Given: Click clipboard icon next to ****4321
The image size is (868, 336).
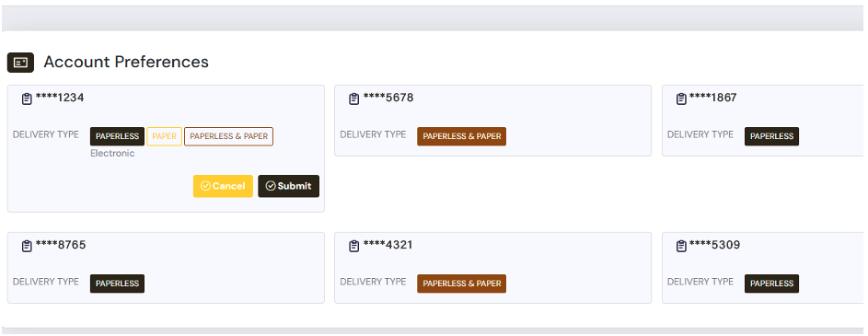Looking at the screenshot, I should (x=354, y=247).
